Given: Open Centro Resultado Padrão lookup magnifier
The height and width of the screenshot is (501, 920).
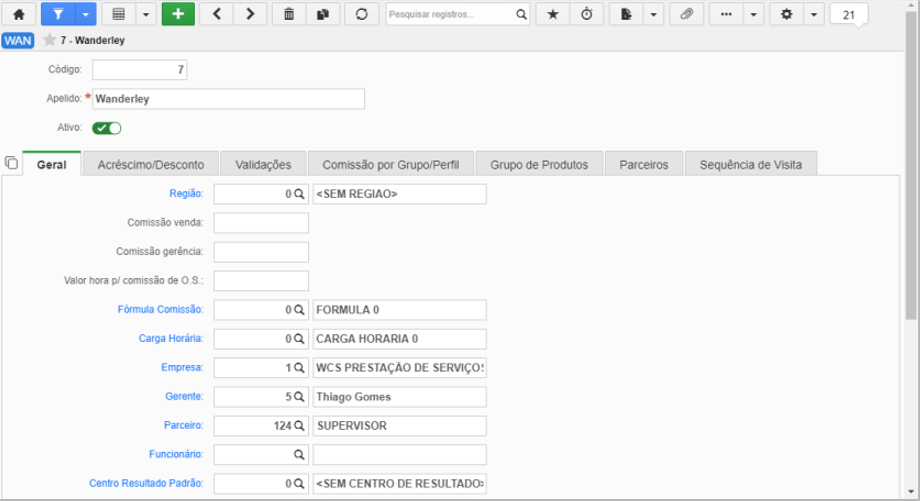Looking at the screenshot, I should 299,483.
